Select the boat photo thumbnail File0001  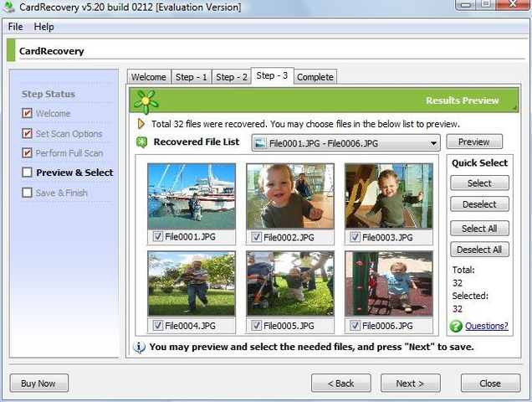[x=192, y=196]
